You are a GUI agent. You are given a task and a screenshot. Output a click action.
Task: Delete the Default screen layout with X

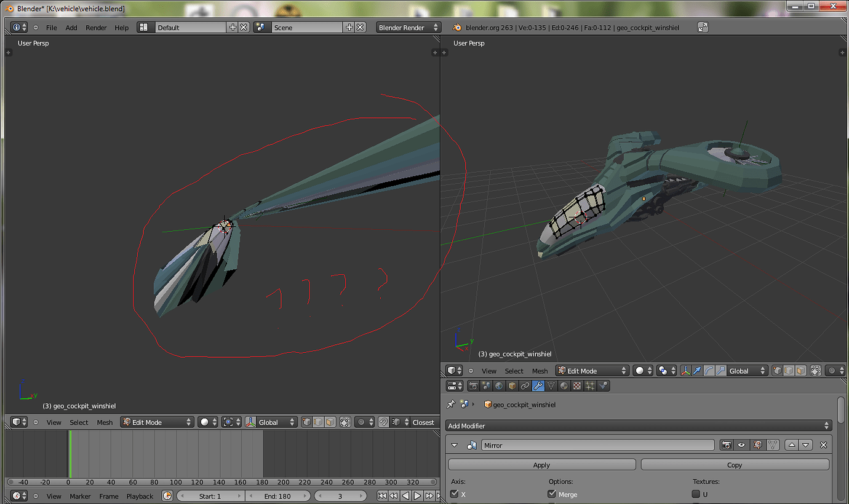click(244, 27)
